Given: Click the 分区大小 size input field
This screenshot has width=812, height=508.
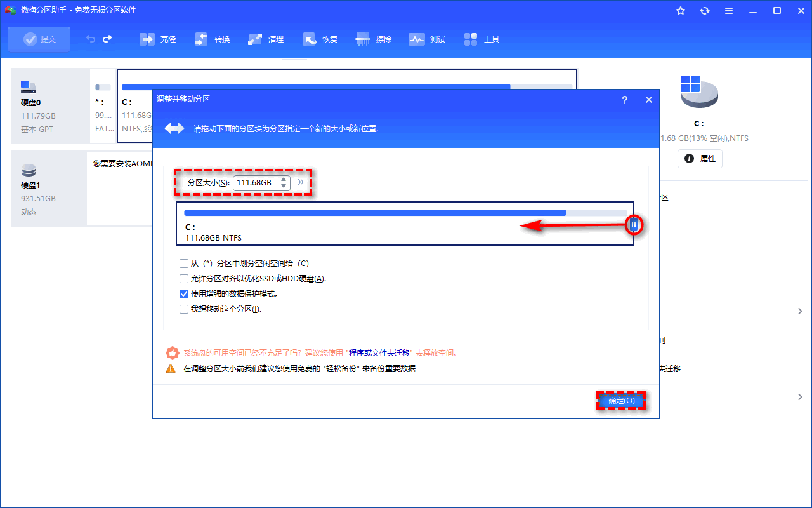Looking at the screenshot, I should (x=255, y=183).
